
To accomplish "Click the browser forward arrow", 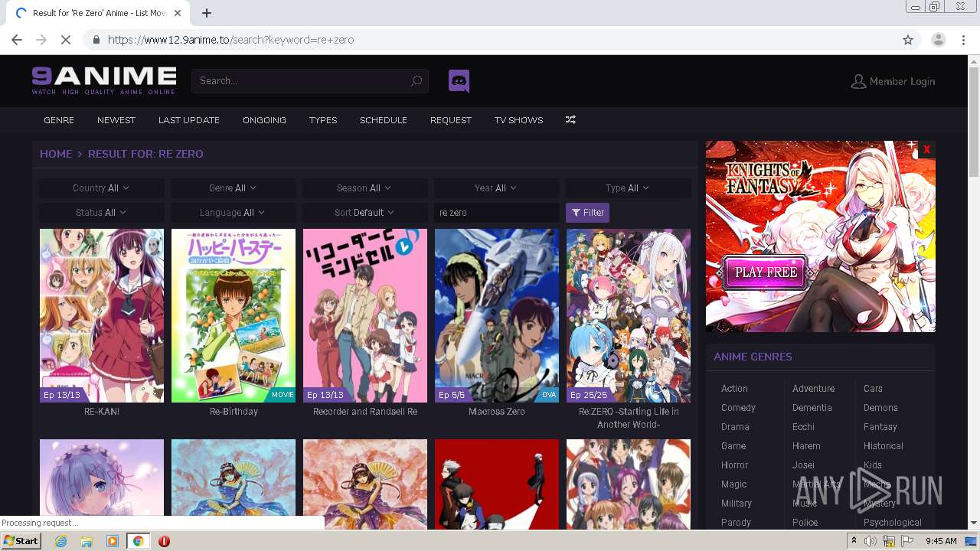I will (x=41, y=40).
